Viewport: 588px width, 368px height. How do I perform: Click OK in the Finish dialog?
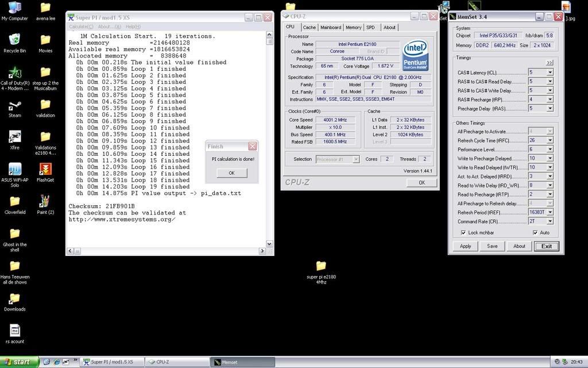(232, 172)
